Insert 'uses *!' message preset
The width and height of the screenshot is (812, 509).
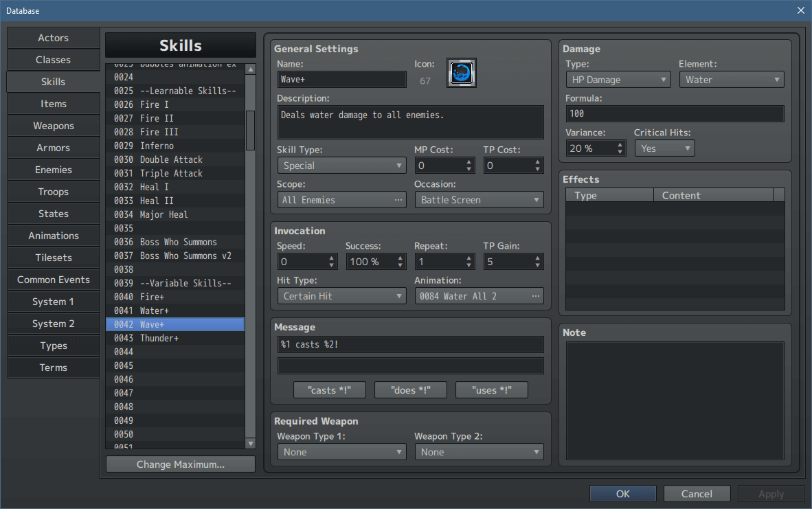pos(491,389)
